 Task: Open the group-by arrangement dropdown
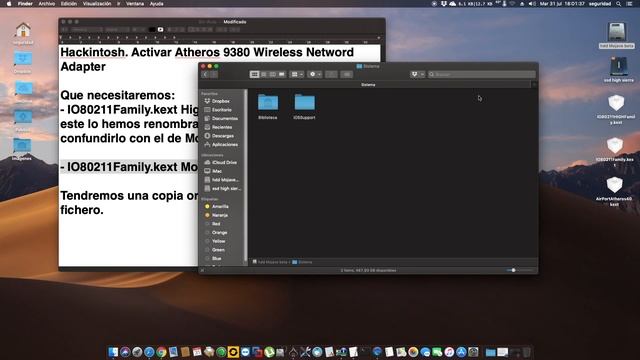[297, 74]
